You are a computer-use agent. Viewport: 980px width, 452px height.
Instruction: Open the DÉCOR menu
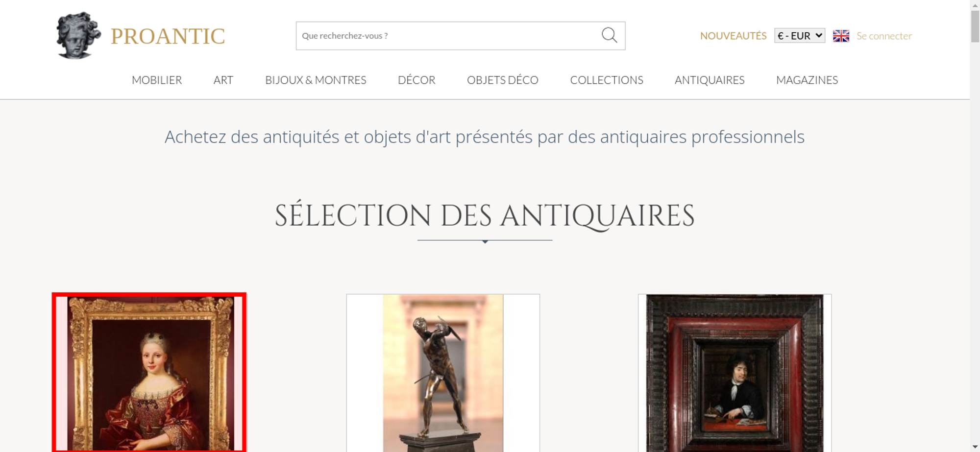pos(416,80)
